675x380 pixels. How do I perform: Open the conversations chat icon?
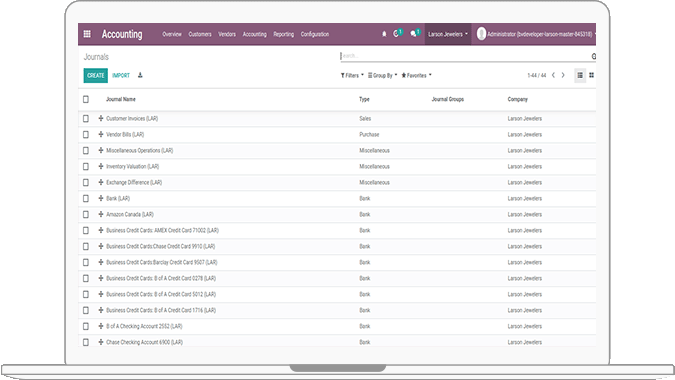[413, 34]
